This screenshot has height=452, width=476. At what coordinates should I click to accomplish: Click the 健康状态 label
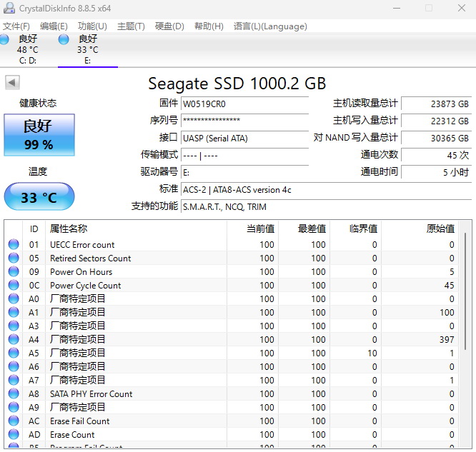38,103
